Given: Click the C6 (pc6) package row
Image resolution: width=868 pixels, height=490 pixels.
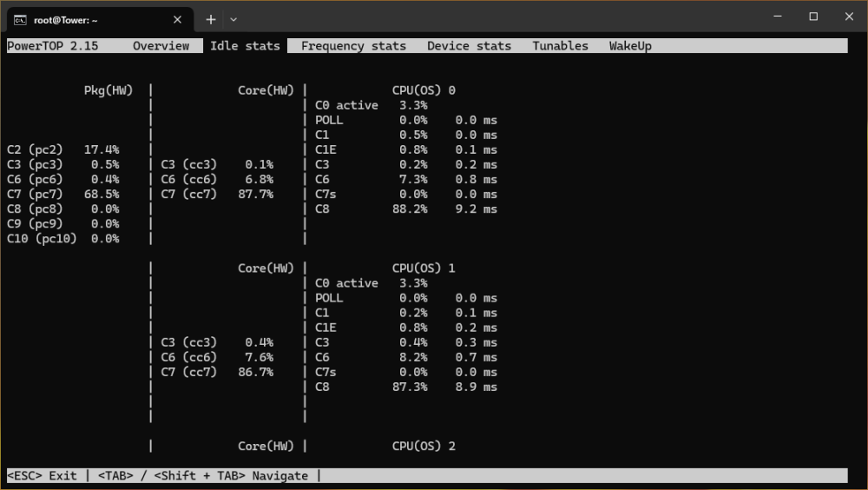Looking at the screenshot, I should tap(63, 180).
